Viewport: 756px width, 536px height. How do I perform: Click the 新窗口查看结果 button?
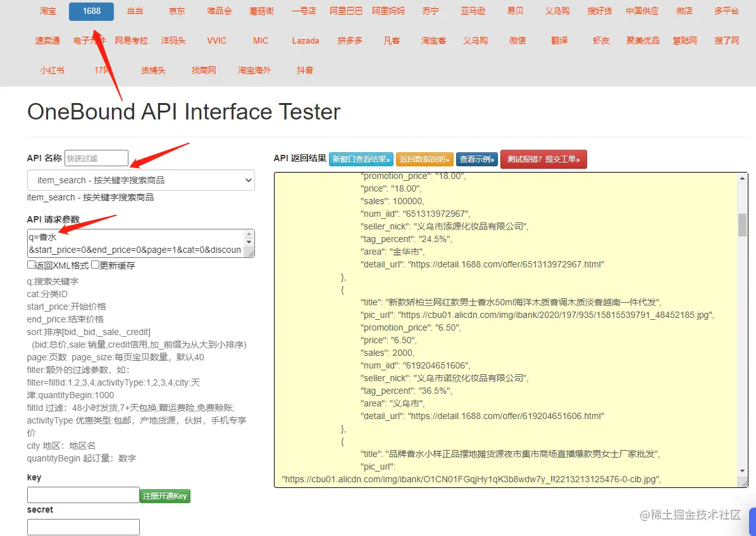point(361,159)
